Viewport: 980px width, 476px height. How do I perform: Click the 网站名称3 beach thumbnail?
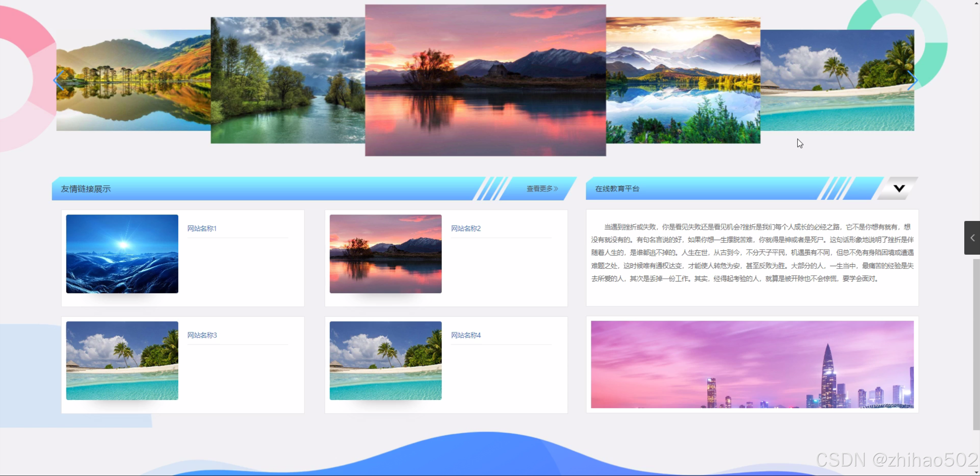122,360
